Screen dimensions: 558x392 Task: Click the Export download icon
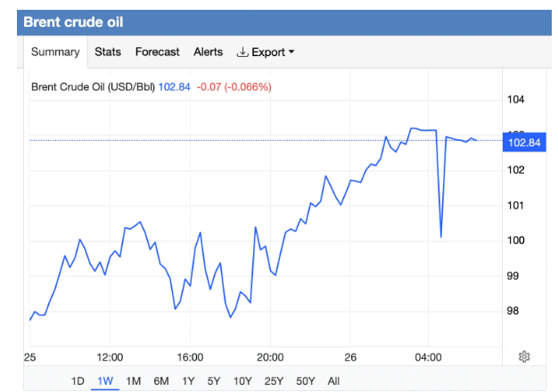(242, 53)
